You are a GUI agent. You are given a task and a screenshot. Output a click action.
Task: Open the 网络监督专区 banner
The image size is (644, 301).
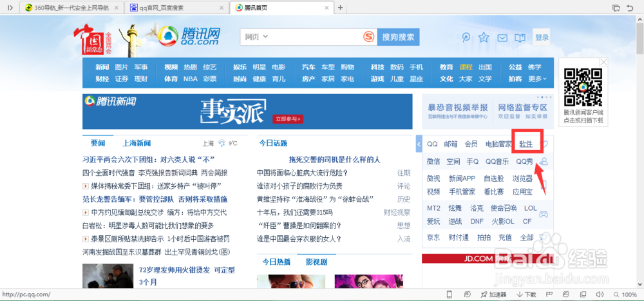522,111
